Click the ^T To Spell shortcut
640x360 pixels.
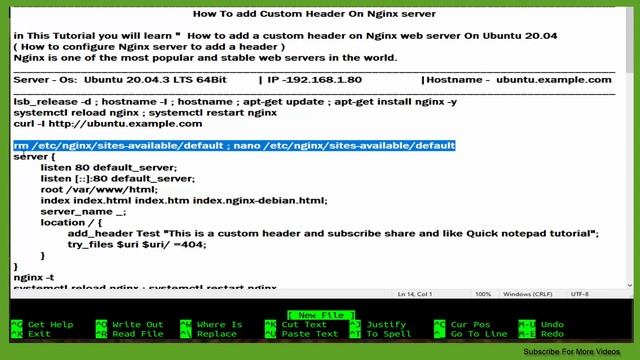pyautogui.click(x=380, y=334)
